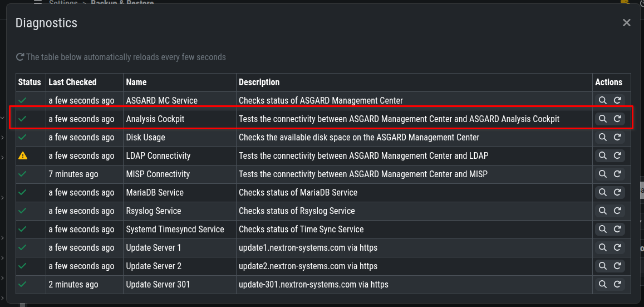View details for Update Server 1
The width and height of the screenshot is (644, 307).
coord(602,247)
